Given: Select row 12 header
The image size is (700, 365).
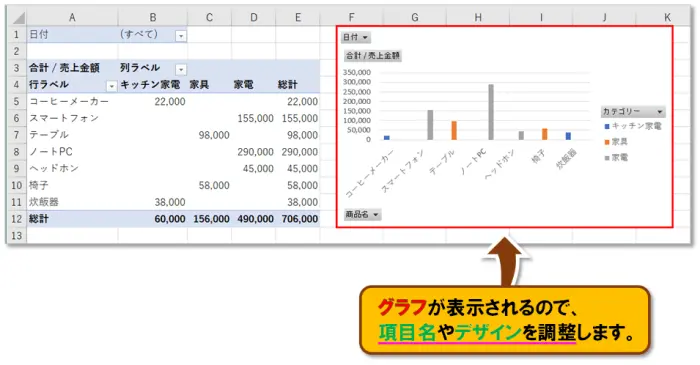Looking at the screenshot, I should click(x=17, y=219).
